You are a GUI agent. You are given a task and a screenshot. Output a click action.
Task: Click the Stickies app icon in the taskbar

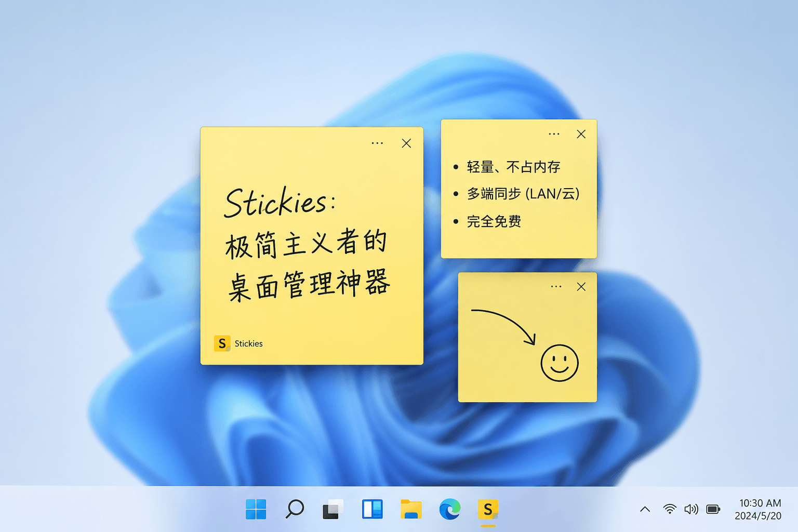pyautogui.click(x=488, y=509)
